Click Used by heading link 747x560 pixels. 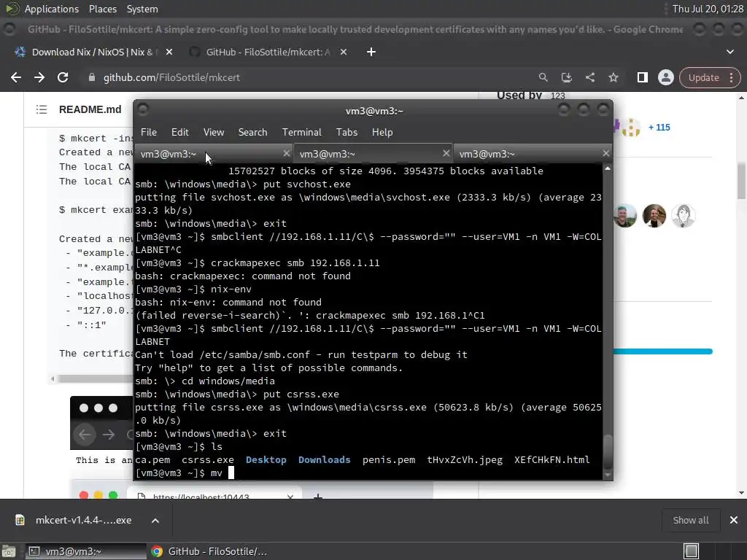(519, 96)
